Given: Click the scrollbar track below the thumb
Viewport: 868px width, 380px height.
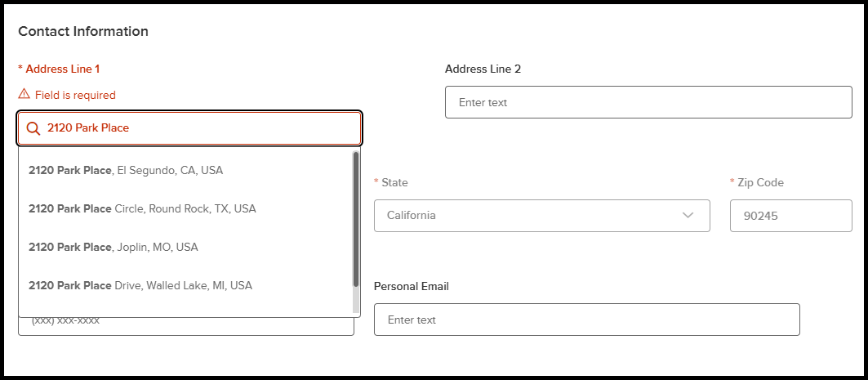Looking at the screenshot, I should 356,302.
